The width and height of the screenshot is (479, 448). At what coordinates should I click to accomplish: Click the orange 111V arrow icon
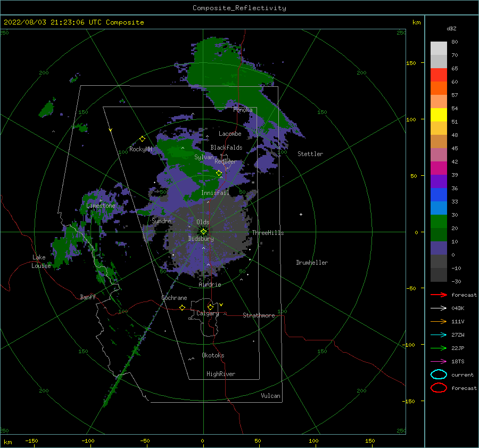tap(439, 321)
